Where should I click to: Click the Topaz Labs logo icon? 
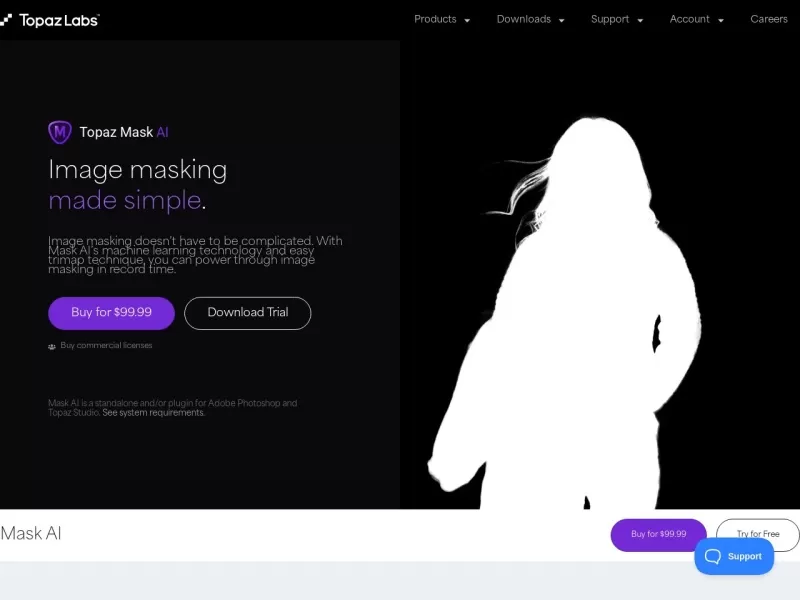(x=6, y=19)
